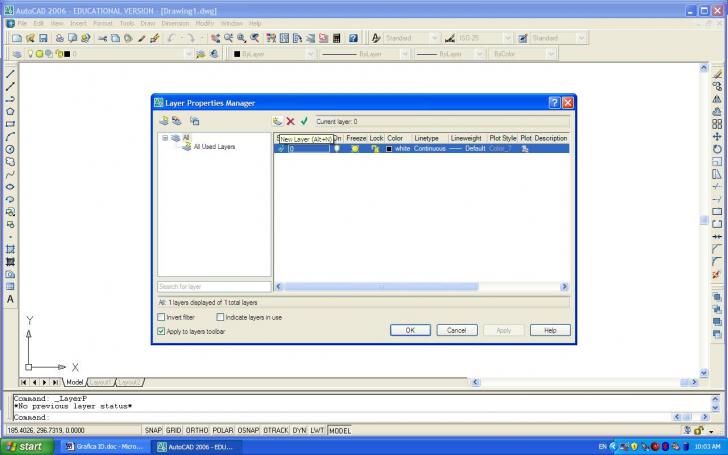Click the Zoom Realtime magnifier icon
The width and height of the screenshot is (728, 455).
tap(228, 38)
